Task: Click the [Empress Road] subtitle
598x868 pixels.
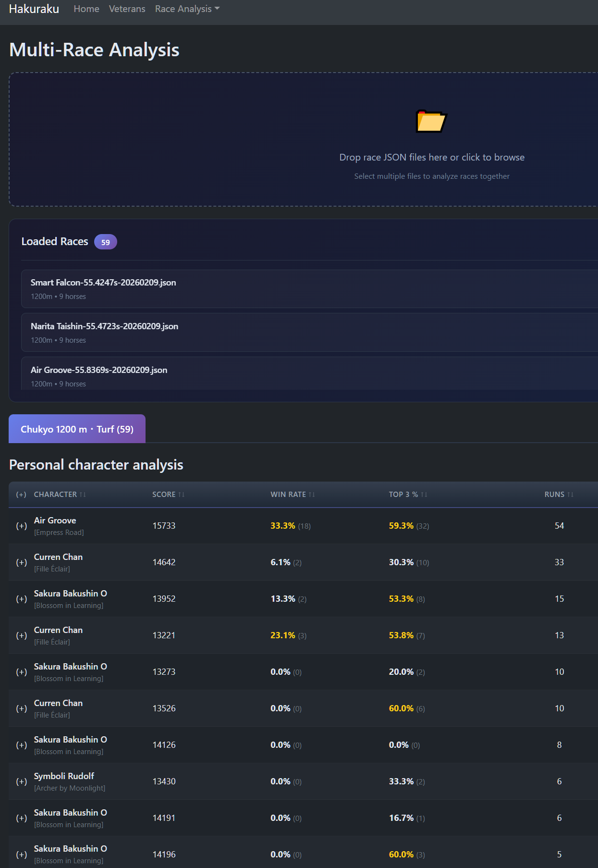Action: tap(59, 533)
